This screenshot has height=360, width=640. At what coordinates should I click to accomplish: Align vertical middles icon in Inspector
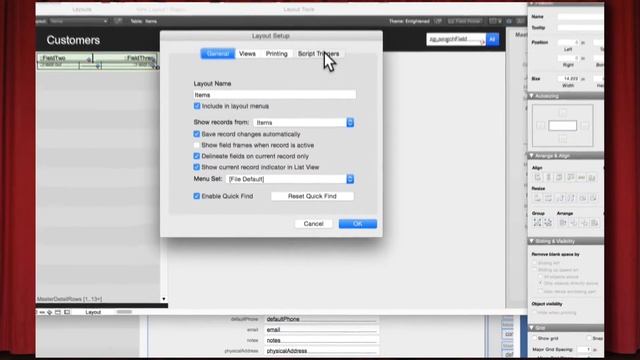[582, 177]
